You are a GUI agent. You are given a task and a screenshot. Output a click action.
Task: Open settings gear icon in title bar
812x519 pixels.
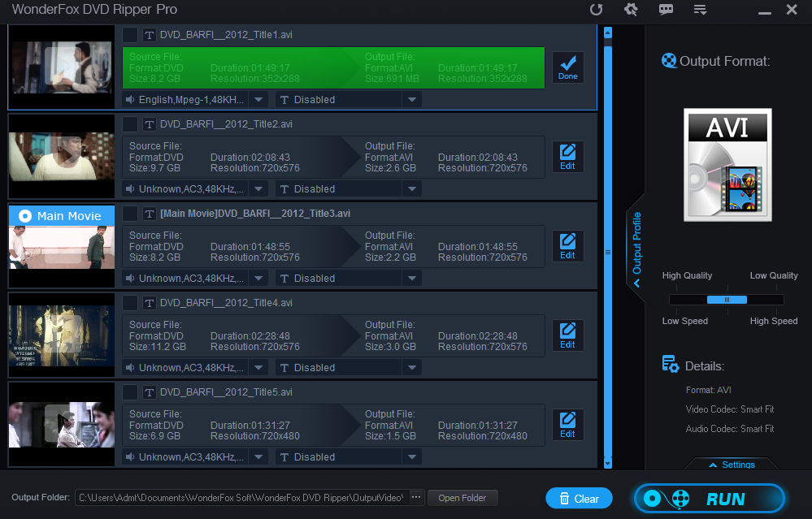pos(631,10)
